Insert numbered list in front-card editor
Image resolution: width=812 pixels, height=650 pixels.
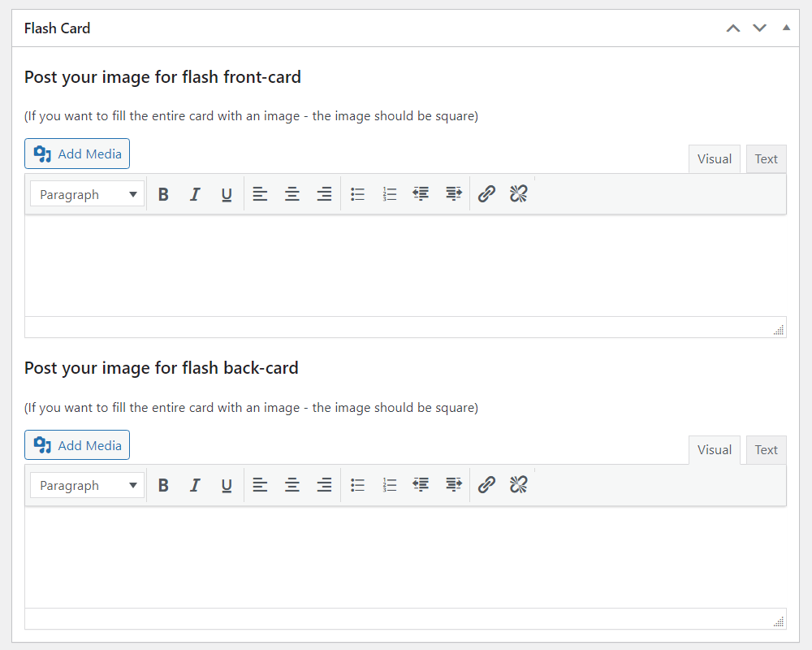390,194
